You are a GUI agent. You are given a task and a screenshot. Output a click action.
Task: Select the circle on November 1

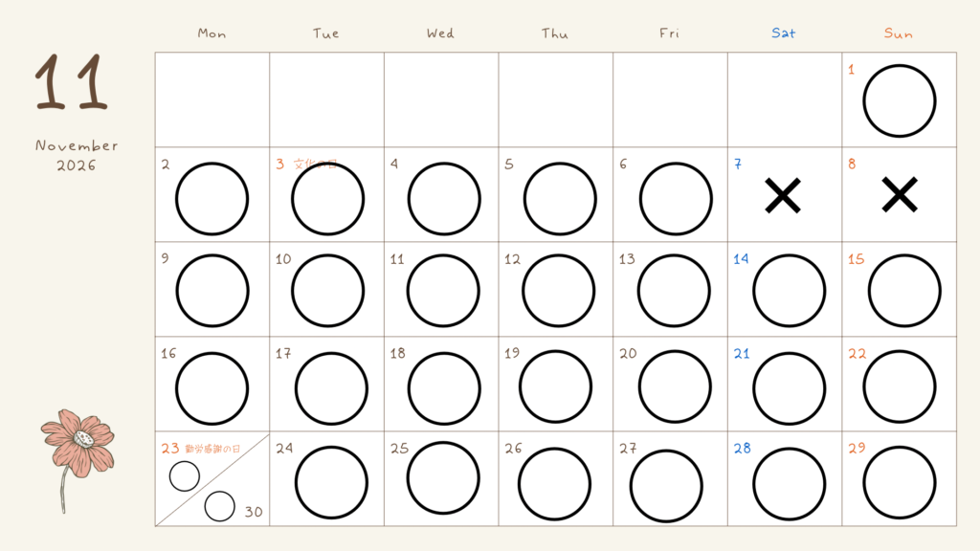coord(900,100)
